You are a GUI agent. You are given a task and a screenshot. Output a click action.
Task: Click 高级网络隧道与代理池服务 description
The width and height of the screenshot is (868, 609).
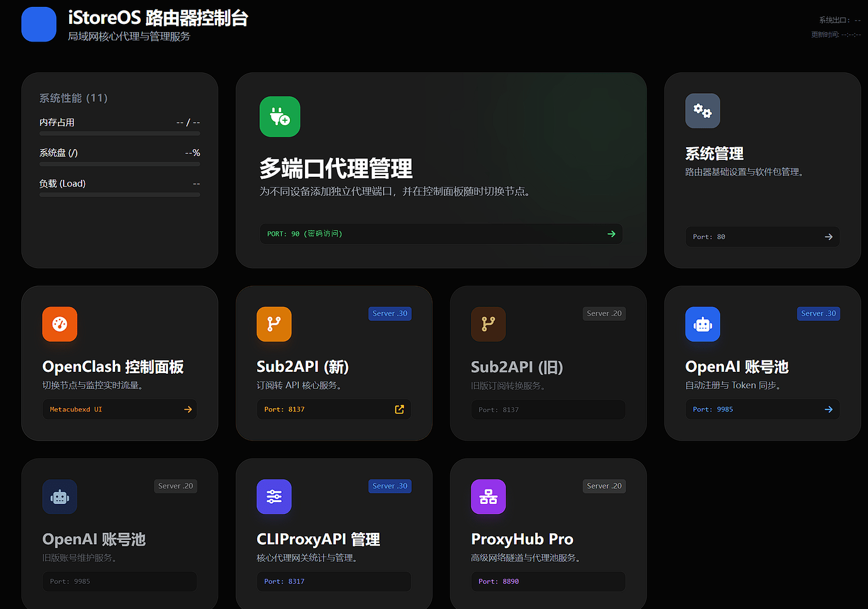527,557
